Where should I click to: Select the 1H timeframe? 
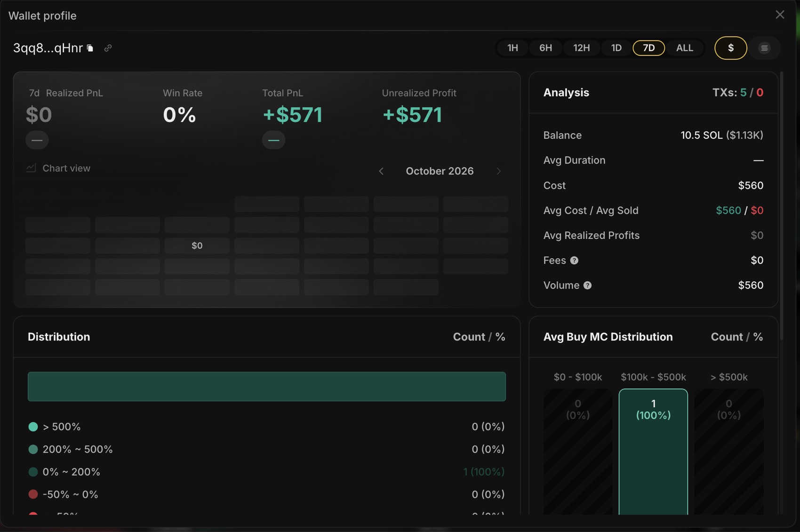pyautogui.click(x=512, y=48)
